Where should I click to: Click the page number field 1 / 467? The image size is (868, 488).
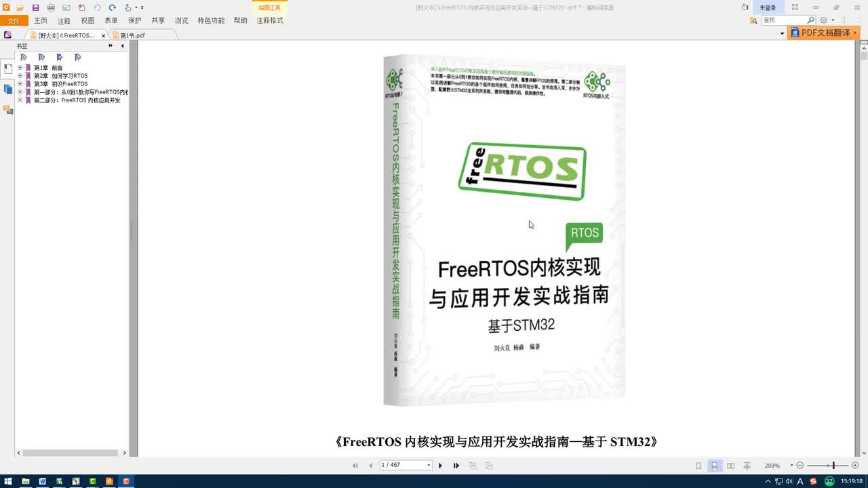pyautogui.click(x=406, y=466)
